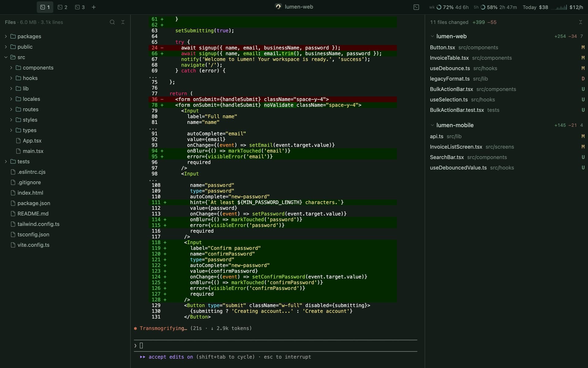The image size is (588, 368).
Task: Switch to terminal tab 2
Action: [62, 7]
